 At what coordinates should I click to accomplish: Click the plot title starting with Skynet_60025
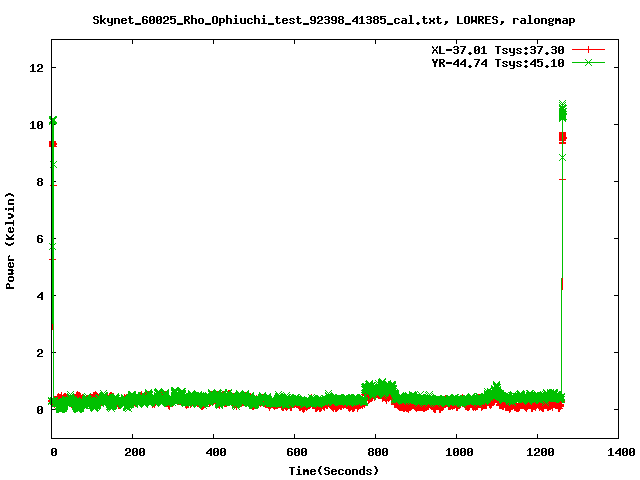[333, 19]
